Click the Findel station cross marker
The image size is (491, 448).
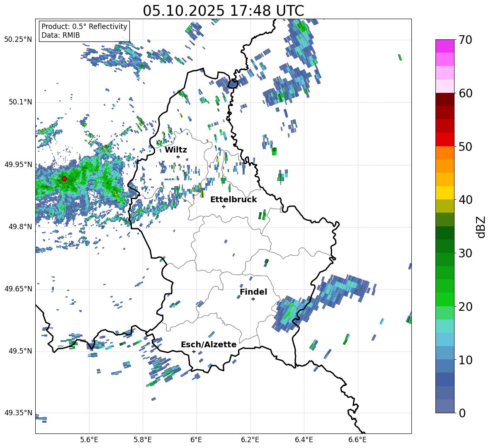pos(253,299)
